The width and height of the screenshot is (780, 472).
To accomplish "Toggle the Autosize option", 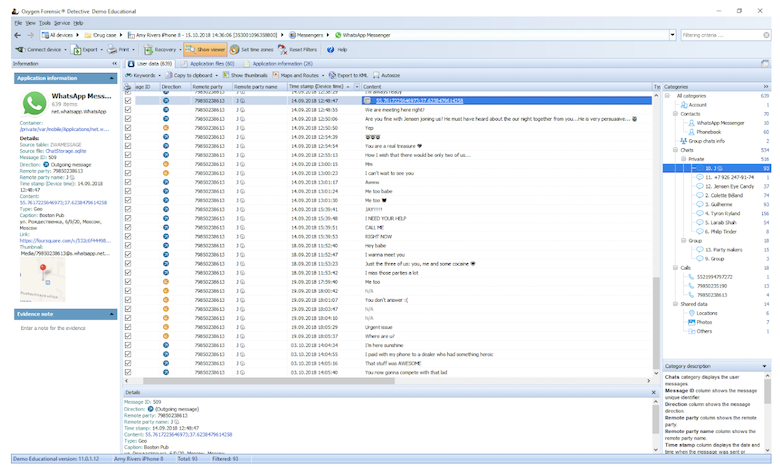I will (x=387, y=76).
